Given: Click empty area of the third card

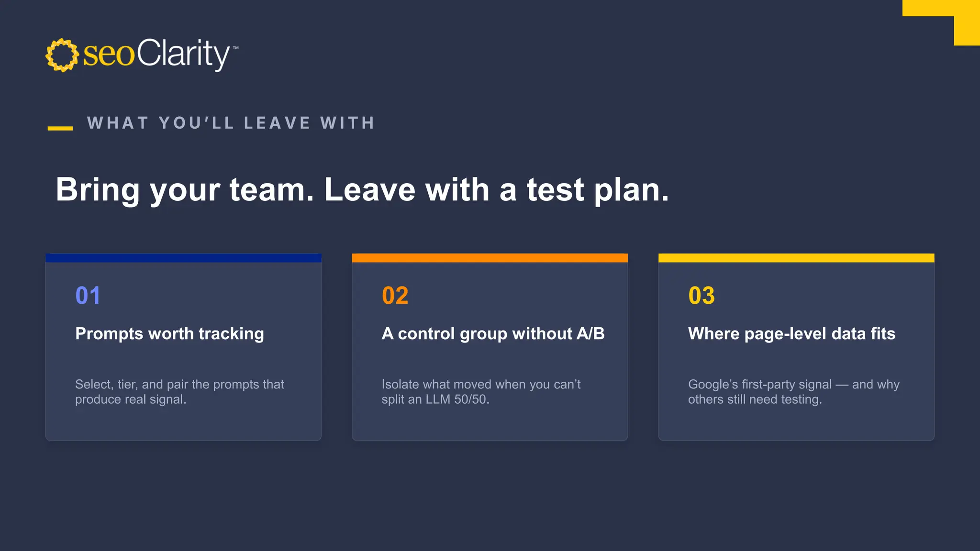Looking at the screenshot, I should click(796, 423).
